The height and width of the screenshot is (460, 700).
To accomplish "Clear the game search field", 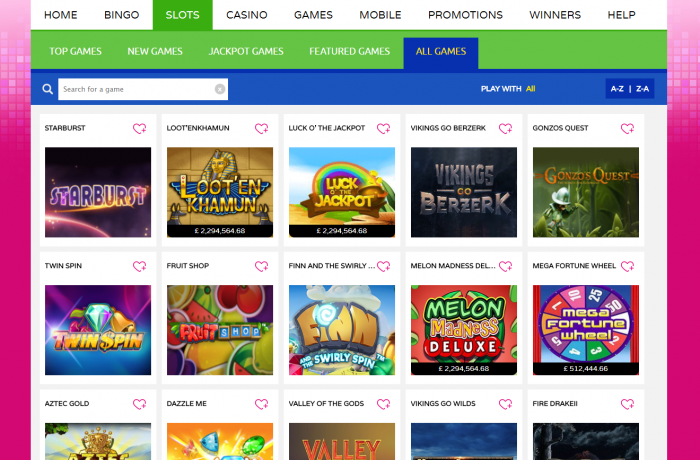I will coord(220,89).
